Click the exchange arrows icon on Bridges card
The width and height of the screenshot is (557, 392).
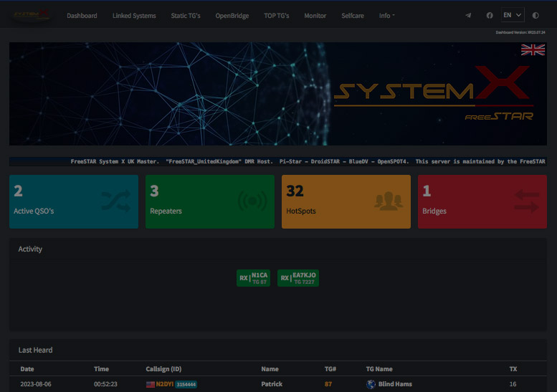tap(525, 201)
